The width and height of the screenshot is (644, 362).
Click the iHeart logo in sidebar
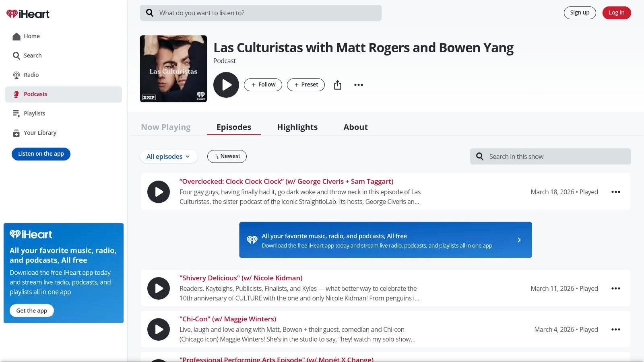tap(28, 14)
